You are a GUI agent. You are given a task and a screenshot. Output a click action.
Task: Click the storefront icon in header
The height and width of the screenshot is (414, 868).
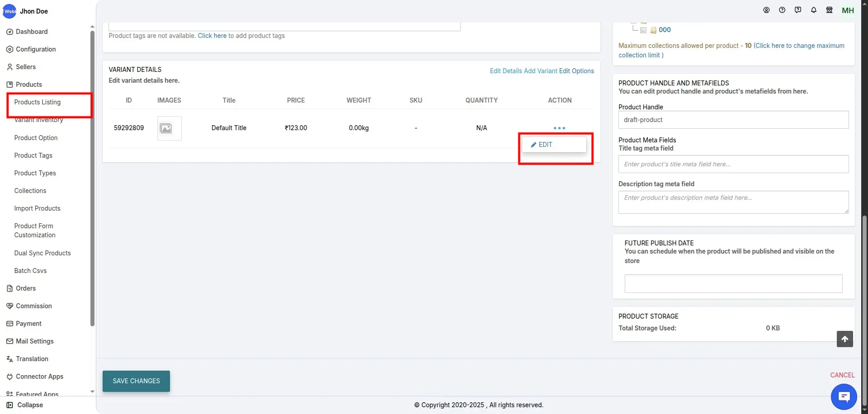coord(829,10)
